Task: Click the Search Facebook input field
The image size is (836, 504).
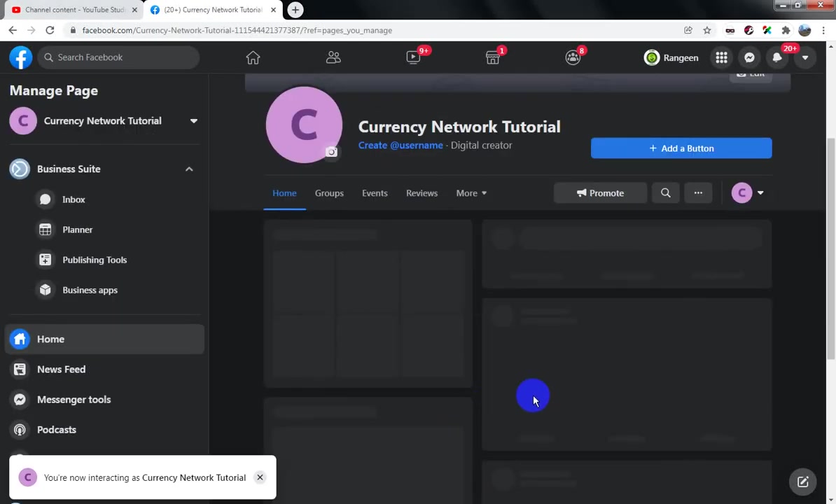Action: pos(118,57)
